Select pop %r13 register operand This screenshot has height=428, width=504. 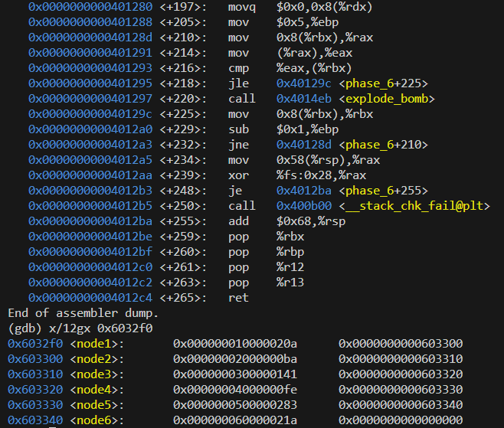tap(290, 283)
